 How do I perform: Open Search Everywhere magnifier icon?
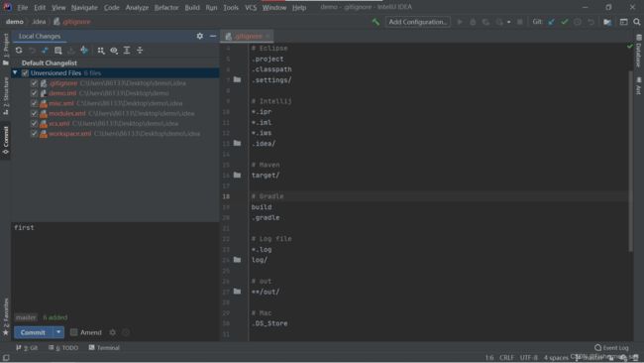[637, 22]
